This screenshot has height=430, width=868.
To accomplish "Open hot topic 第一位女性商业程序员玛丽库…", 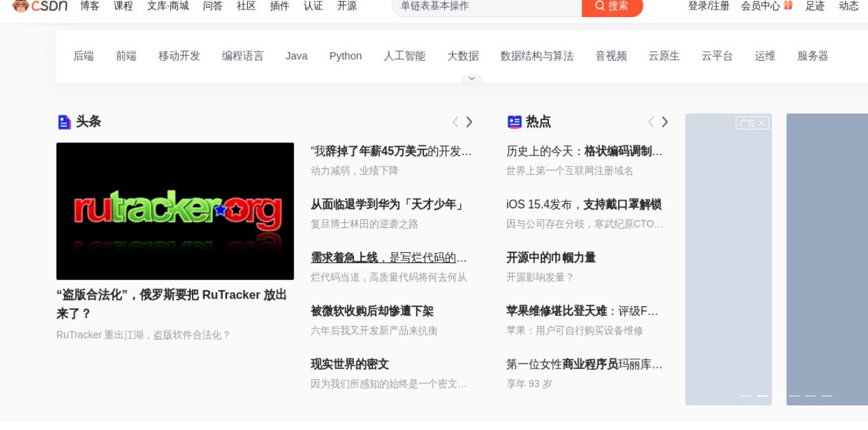I will tap(585, 365).
